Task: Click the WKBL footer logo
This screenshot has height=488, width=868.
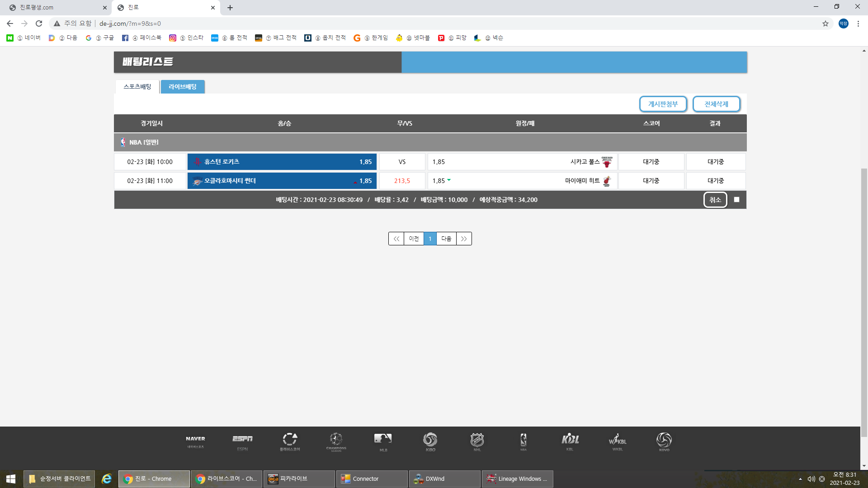Action: [x=617, y=441]
